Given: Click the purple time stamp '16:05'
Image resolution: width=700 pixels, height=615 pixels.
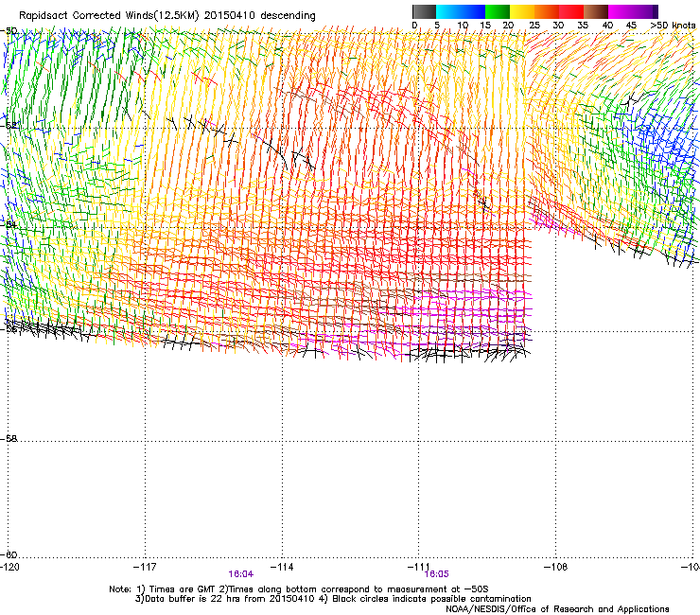Looking at the screenshot, I should click(x=437, y=574).
